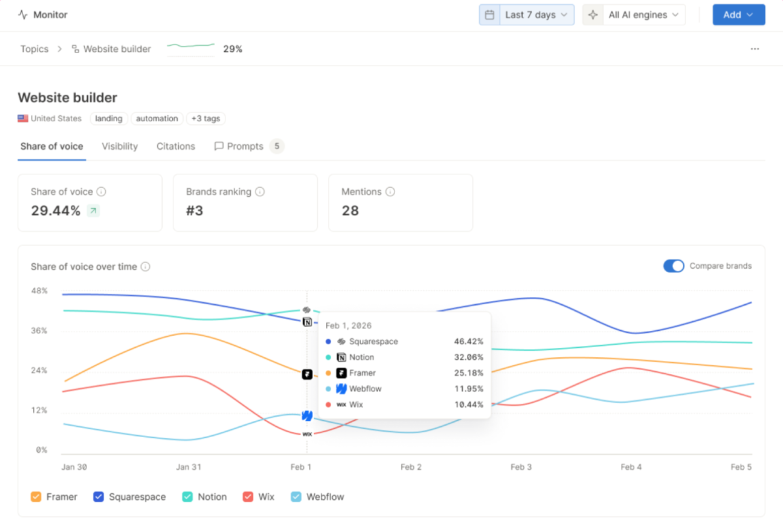Click the green upward trend arrow badge
783x532 pixels.
tap(93, 211)
